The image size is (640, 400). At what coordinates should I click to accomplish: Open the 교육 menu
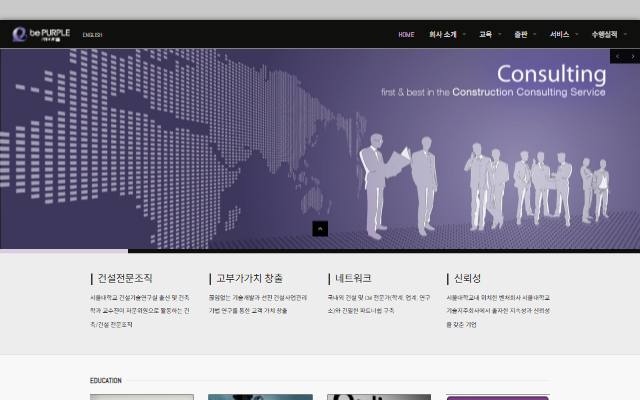(485, 34)
